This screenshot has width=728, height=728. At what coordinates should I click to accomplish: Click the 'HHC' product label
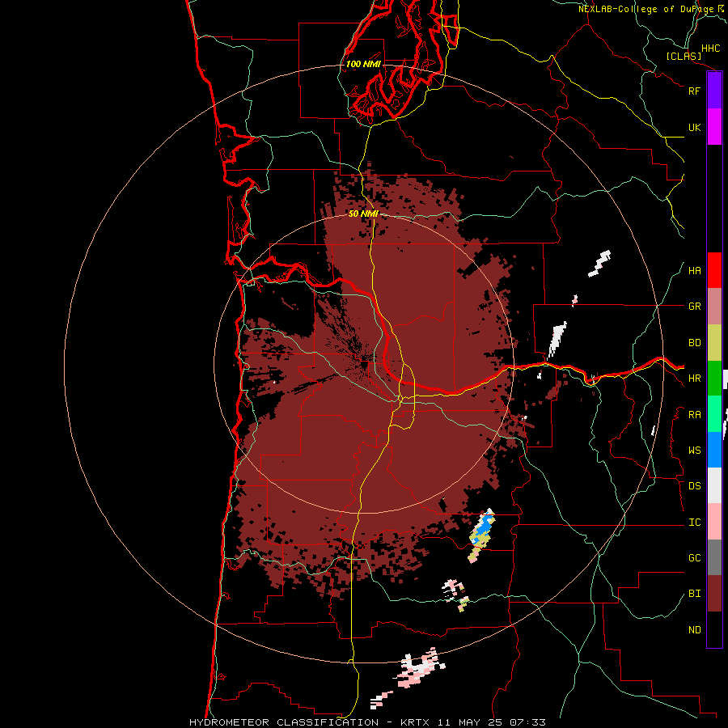click(710, 49)
